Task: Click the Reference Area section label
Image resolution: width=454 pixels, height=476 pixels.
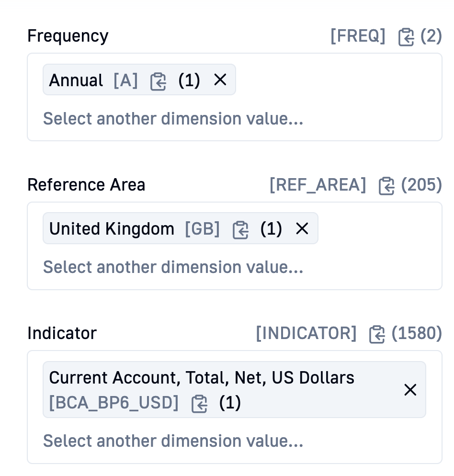Action: (x=86, y=184)
